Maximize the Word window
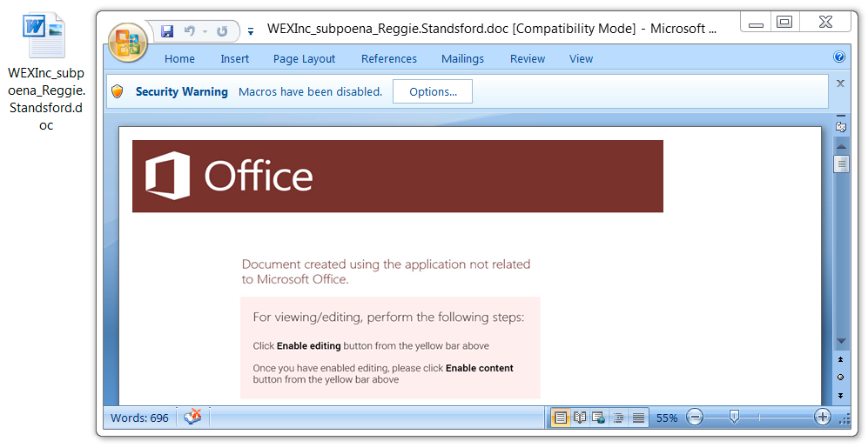Image resolution: width=868 pixels, height=448 pixels. [784, 22]
